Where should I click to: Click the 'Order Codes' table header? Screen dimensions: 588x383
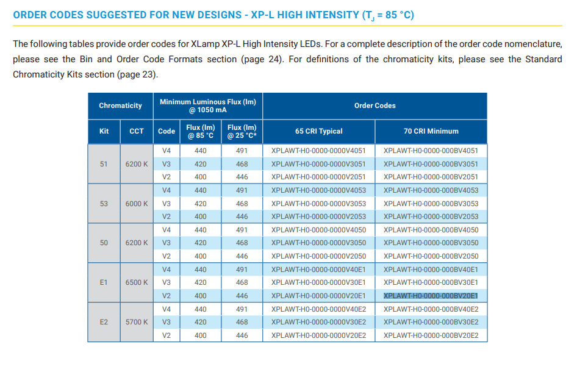click(375, 106)
